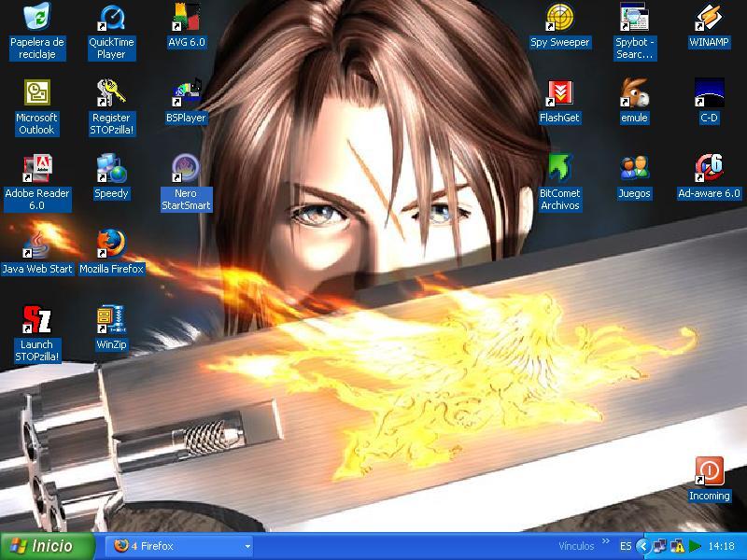Show hidden tray icons arrow

(643, 546)
